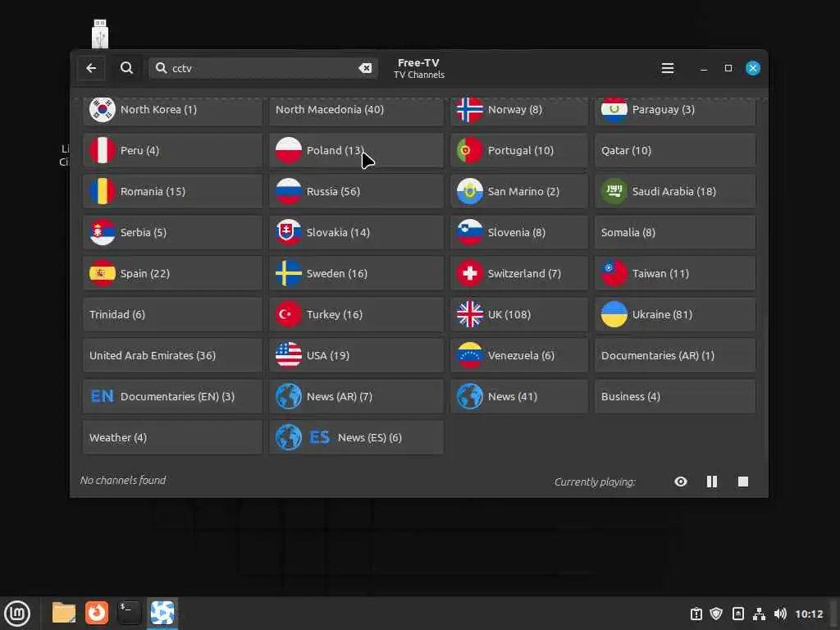Open the Linux Mint start menu
The width and height of the screenshot is (840, 630).
coord(17,614)
